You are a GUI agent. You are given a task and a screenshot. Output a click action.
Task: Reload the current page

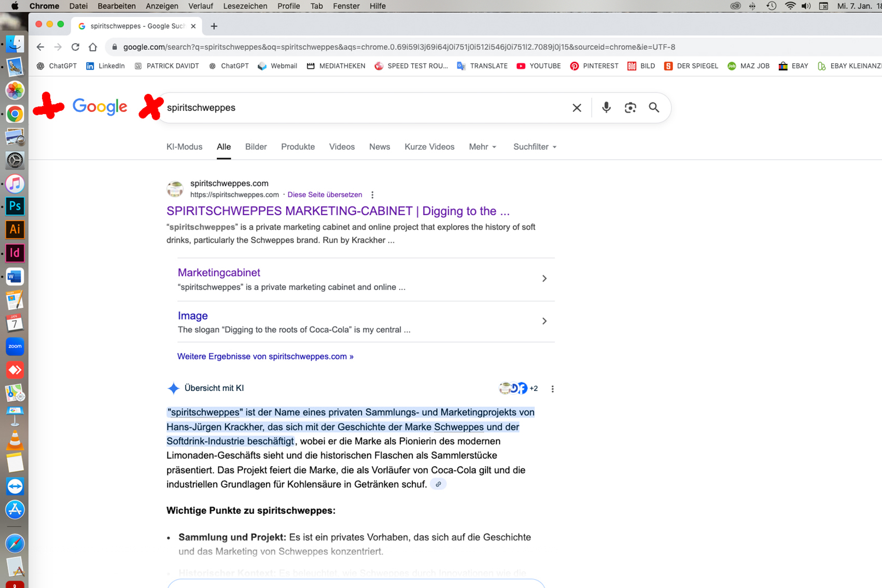pyautogui.click(x=75, y=47)
